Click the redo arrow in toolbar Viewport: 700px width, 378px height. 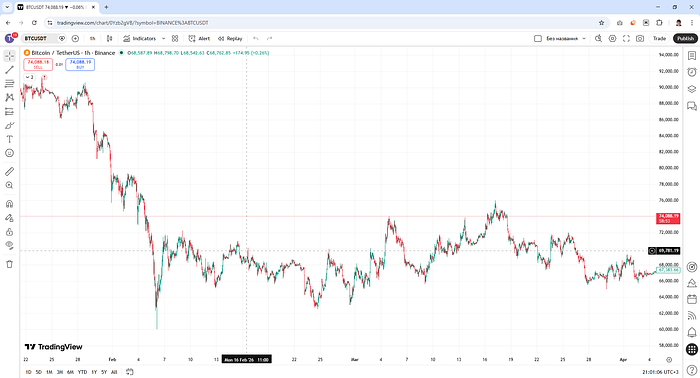point(269,38)
